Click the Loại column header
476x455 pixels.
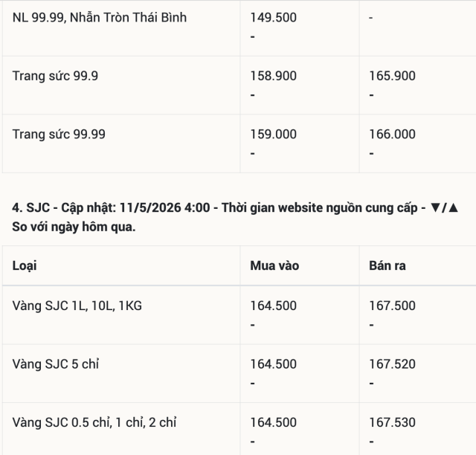click(x=25, y=266)
